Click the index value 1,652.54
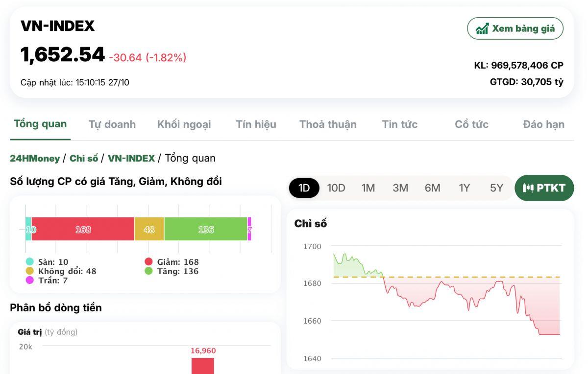Image resolution: width=588 pixels, height=374 pixels. click(63, 54)
